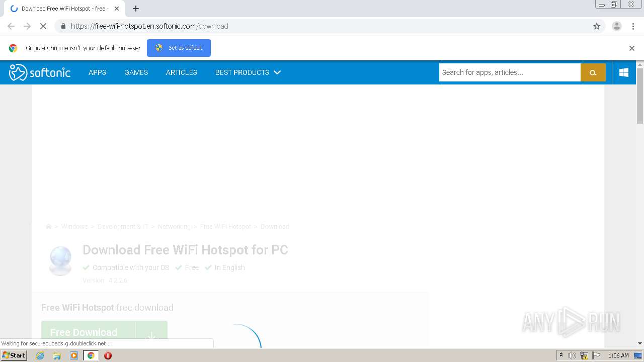Screen dimensions: 644x362
Task: Click the network tray icon
Action: point(584,355)
